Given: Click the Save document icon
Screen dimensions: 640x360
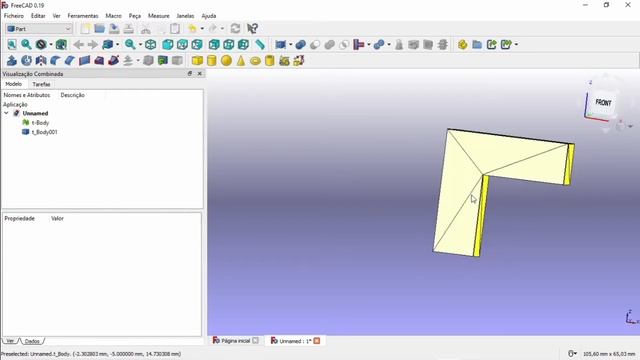Looking at the screenshot, I should coord(114,29).
